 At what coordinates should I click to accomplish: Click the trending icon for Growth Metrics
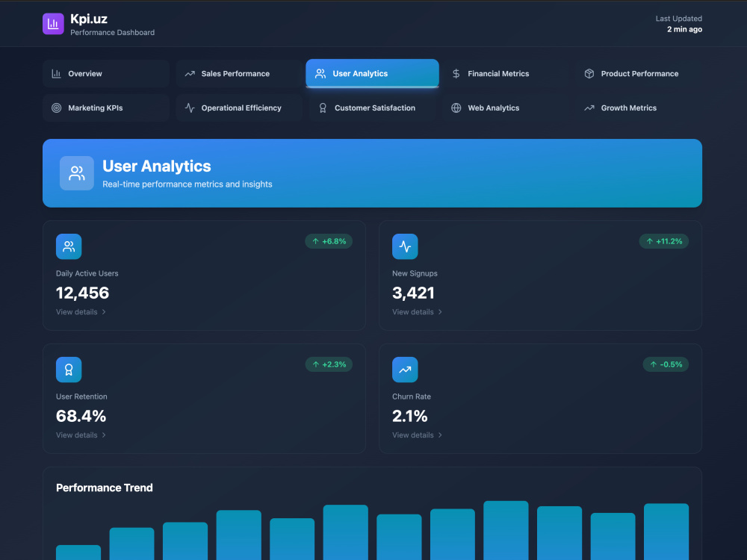[589, 108]
